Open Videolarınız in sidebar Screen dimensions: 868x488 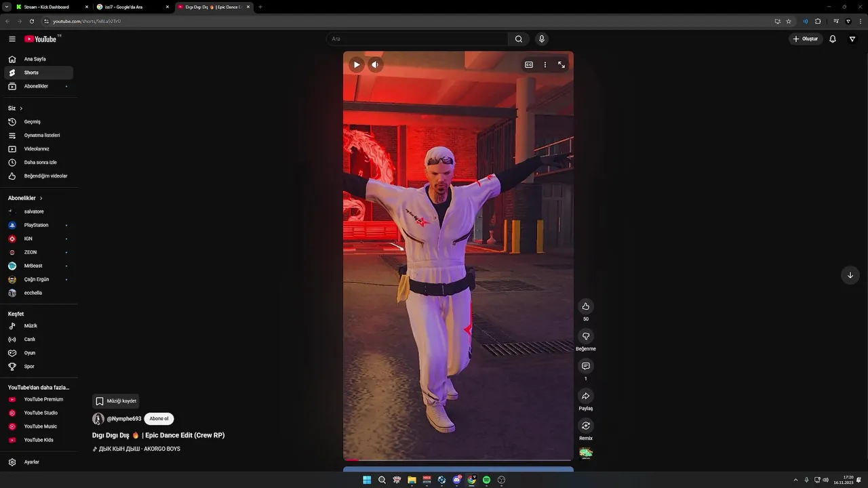(39, 149)
